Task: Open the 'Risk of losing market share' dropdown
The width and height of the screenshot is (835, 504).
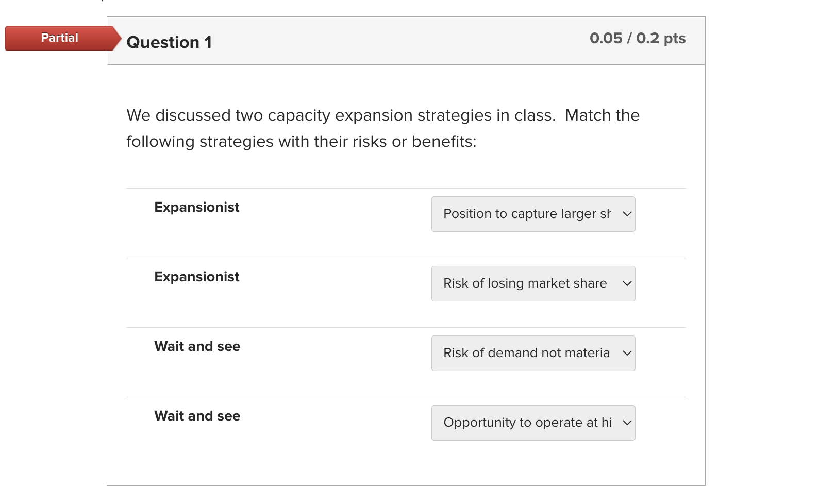Action: [x=533, y=283]
